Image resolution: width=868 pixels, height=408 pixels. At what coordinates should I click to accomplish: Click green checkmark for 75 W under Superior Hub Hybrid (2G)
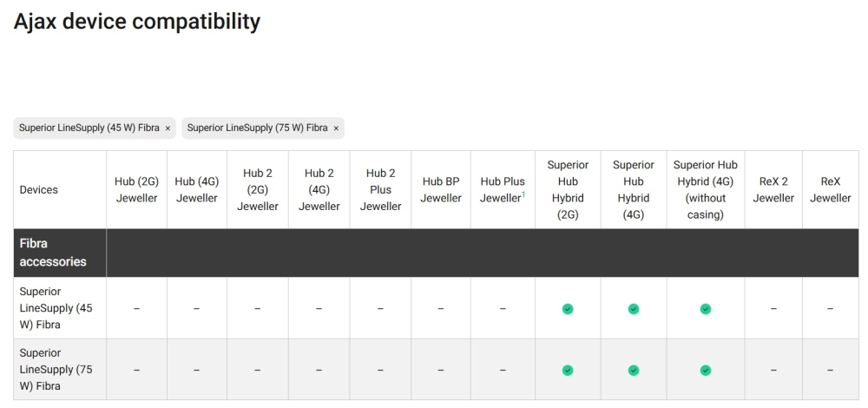568,371
